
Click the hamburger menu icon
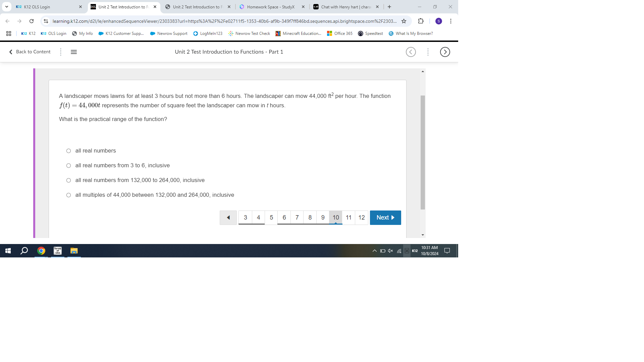coord(73,52)
